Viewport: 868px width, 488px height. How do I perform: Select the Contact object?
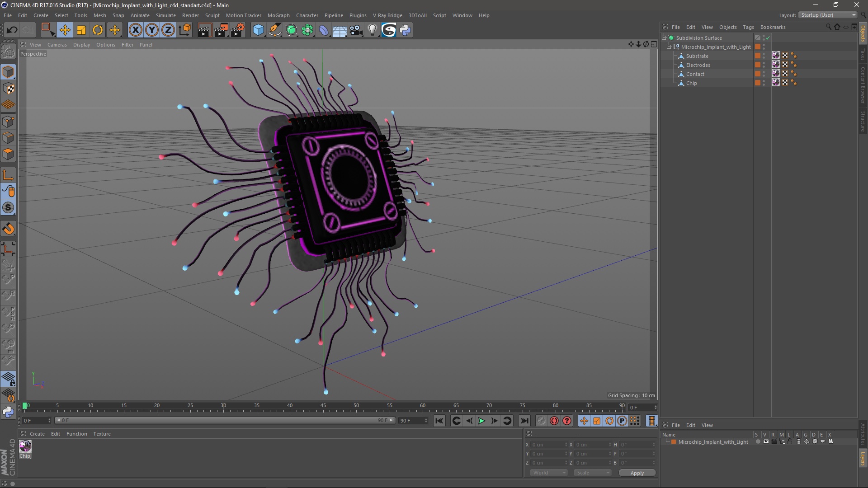(695, 74)
